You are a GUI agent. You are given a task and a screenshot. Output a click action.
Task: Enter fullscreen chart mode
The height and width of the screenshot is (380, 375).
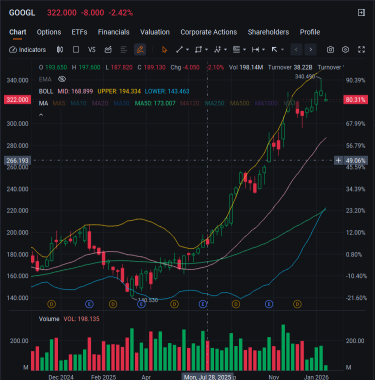pyautogui.click(x=361, y=50)
